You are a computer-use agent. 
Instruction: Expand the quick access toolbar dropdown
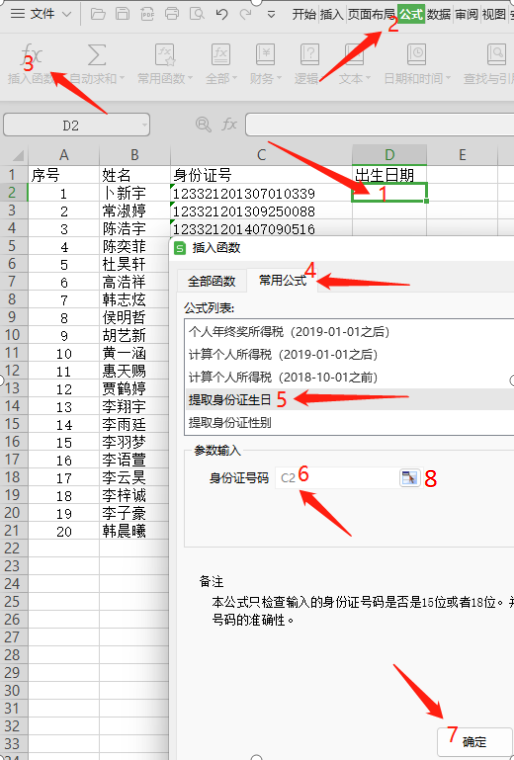[x=272, y=15]
